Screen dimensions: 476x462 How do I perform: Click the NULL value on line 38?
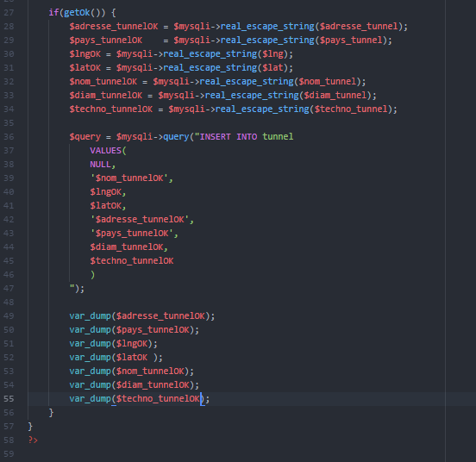101,165
